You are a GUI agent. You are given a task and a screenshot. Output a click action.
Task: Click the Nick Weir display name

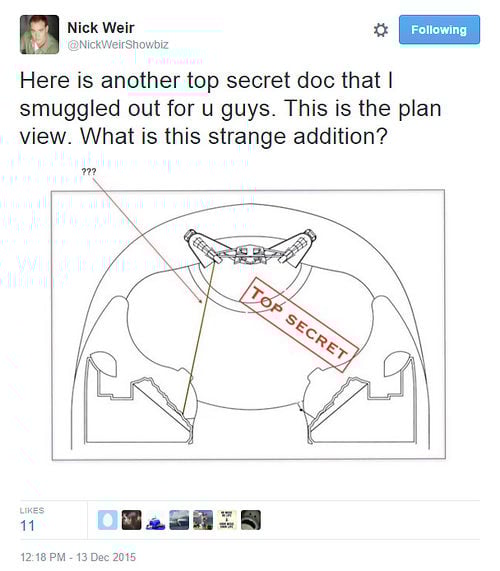pos(101,28)
